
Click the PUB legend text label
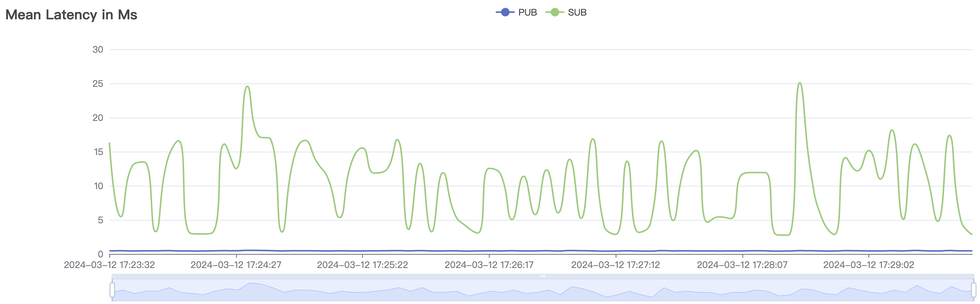(x=527, y=13)
